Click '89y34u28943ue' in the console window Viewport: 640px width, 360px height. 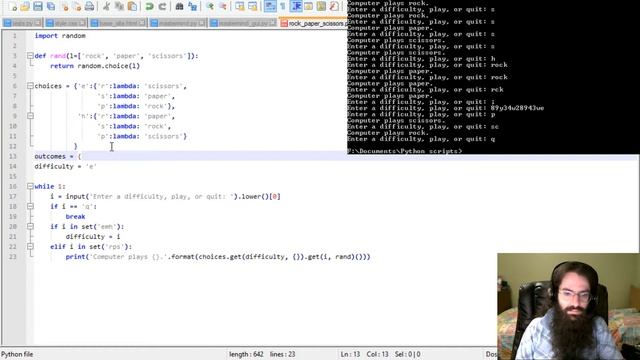[517, 108]
